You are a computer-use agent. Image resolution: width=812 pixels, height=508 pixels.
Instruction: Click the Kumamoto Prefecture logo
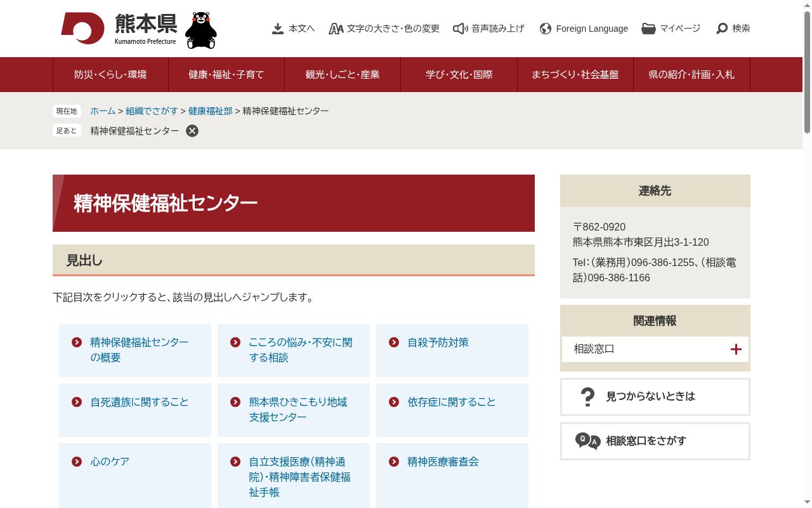[119, 29]
